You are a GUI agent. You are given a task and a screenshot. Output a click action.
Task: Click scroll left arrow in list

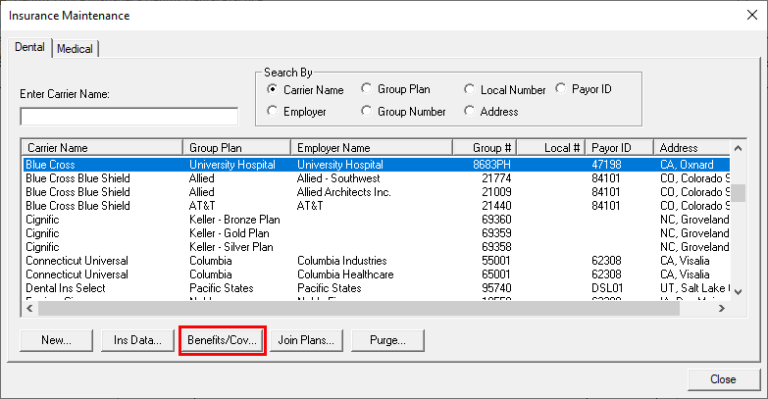point(29,308)
